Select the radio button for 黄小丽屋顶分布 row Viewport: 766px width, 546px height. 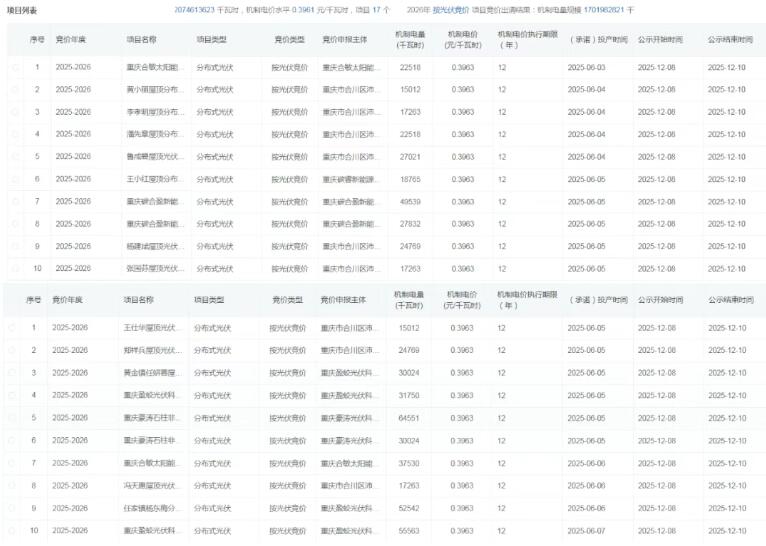coord(14,90)
